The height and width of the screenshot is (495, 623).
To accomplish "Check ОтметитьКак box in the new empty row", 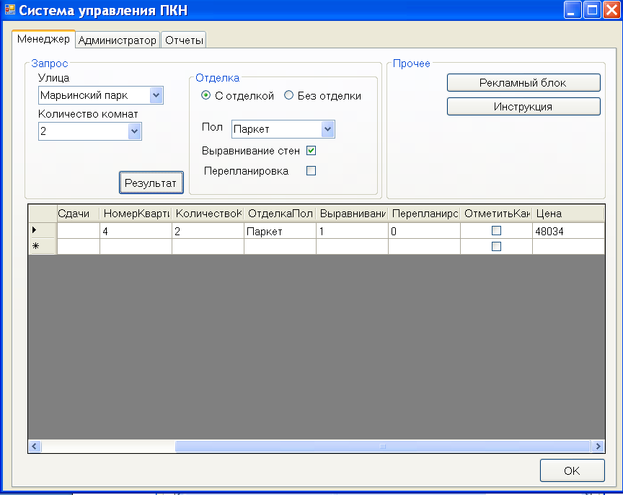I will coord(496,246).
